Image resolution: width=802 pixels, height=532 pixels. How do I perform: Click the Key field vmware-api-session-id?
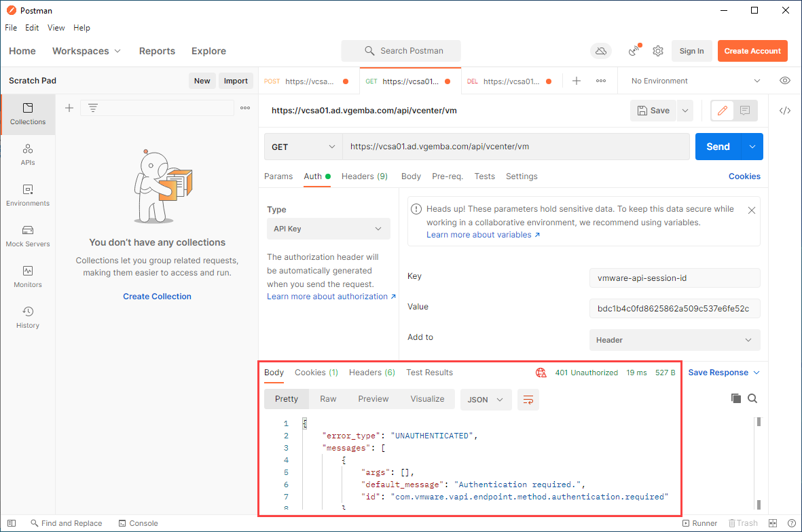pos(674,278)
